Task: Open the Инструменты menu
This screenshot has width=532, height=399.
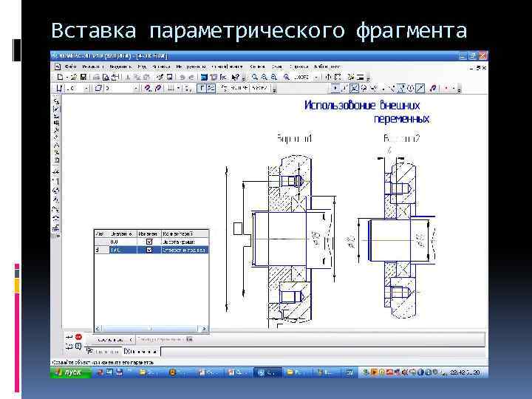Action: click(191, 66)
